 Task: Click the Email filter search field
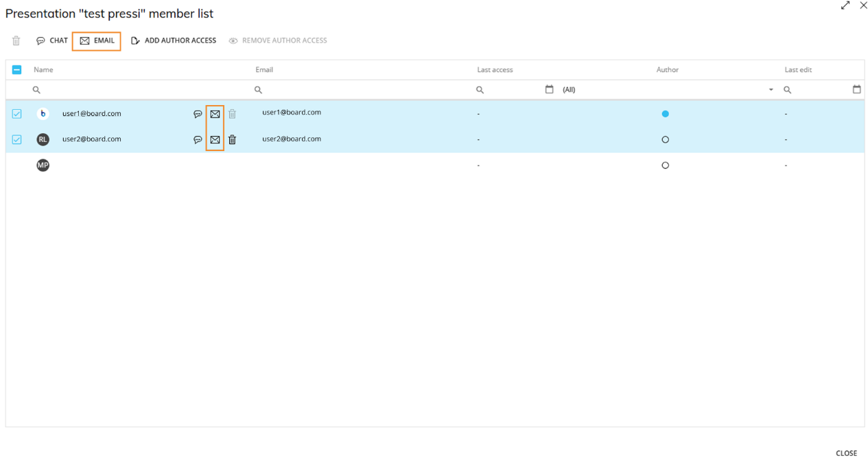click(x=362, y=90)
